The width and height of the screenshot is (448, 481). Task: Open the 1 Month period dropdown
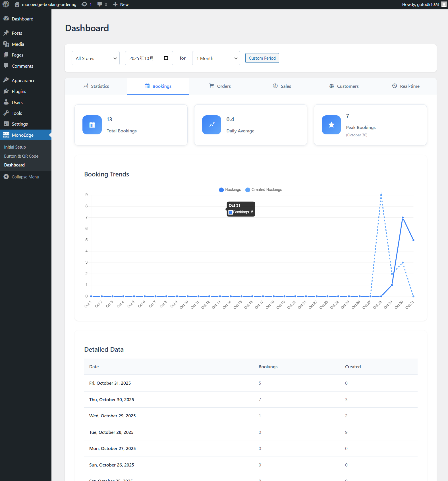(x=216, y=58)
